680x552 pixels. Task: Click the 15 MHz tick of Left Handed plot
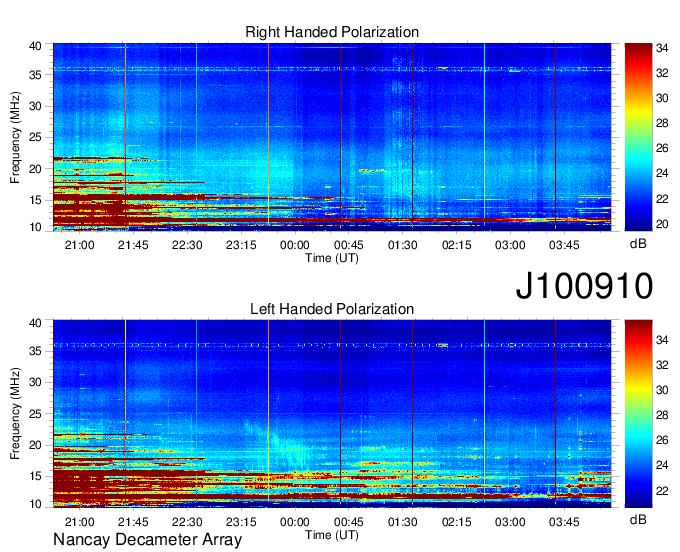point(35,476)
